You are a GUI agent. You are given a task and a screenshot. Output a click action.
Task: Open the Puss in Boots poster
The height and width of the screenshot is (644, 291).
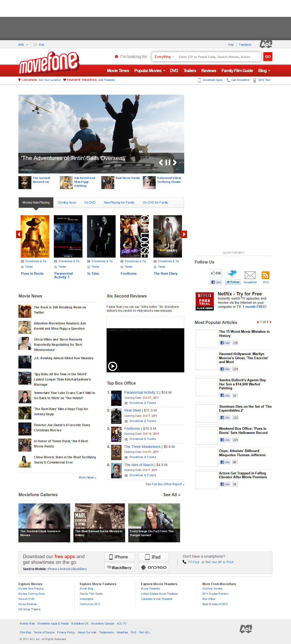click(35, 236)
